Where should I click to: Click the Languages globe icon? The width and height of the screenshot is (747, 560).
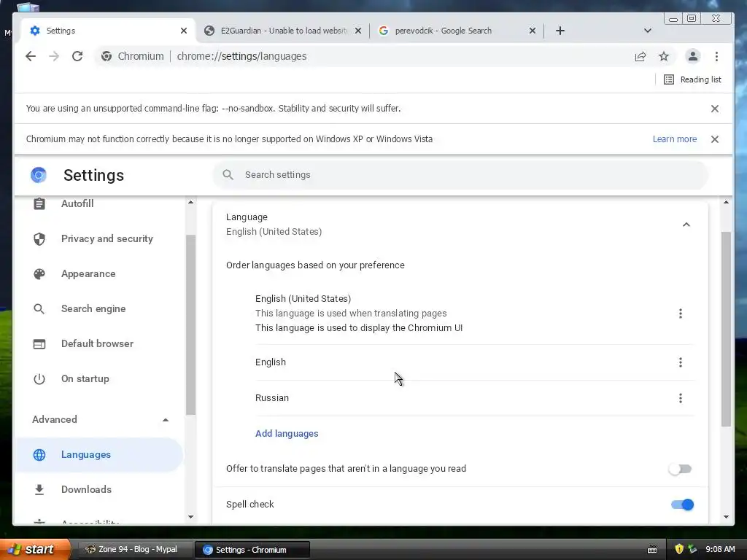coord(39,455)
